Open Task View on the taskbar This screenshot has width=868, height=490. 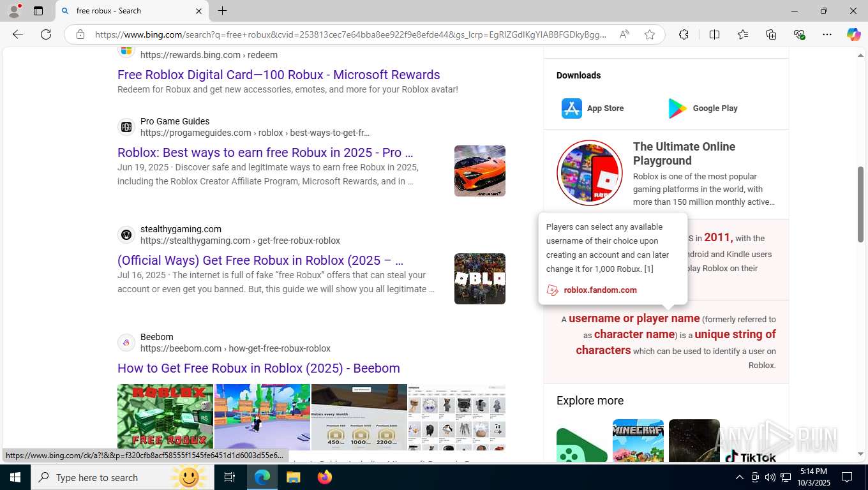point(230,477)
